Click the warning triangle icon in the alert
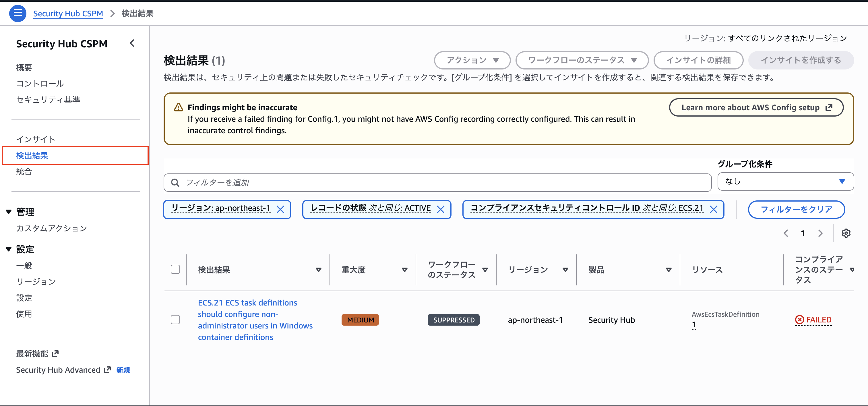868x406 pixels. (x=178, y=107)
